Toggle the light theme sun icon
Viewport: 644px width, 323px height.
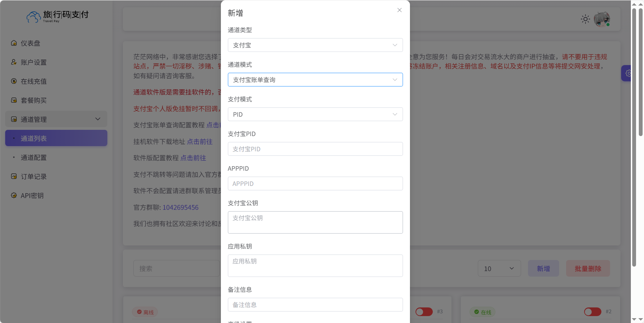585,19
